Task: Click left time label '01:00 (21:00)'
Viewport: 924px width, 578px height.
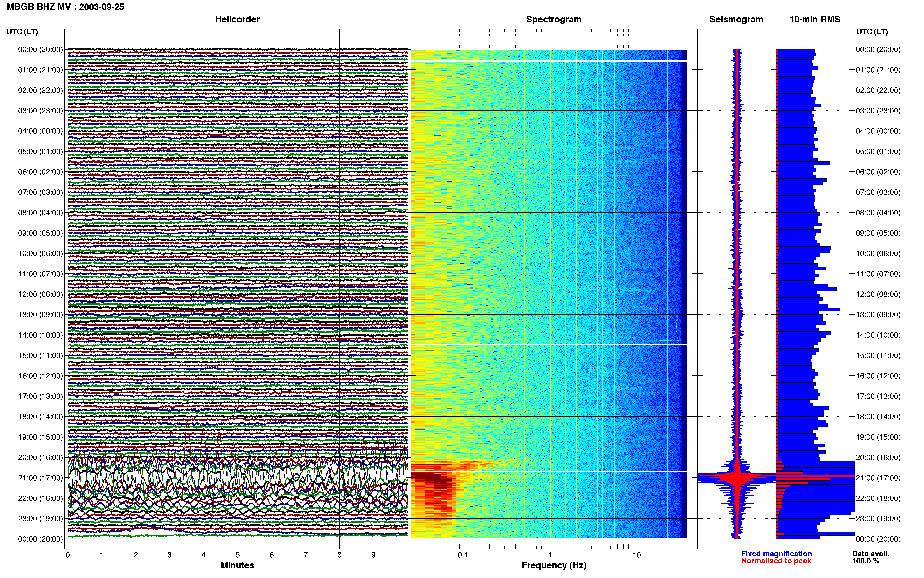Action: (41, 70)
